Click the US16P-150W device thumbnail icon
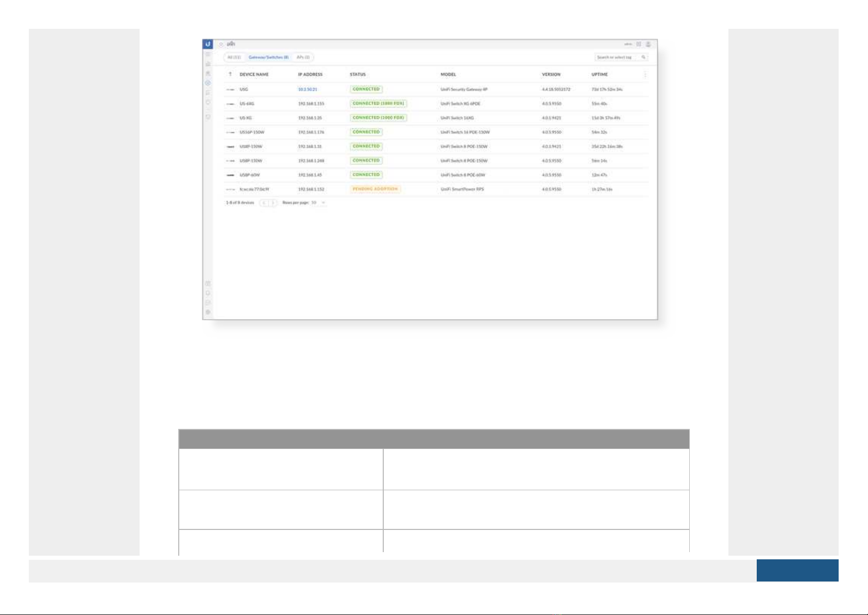 tap(231, 132)
